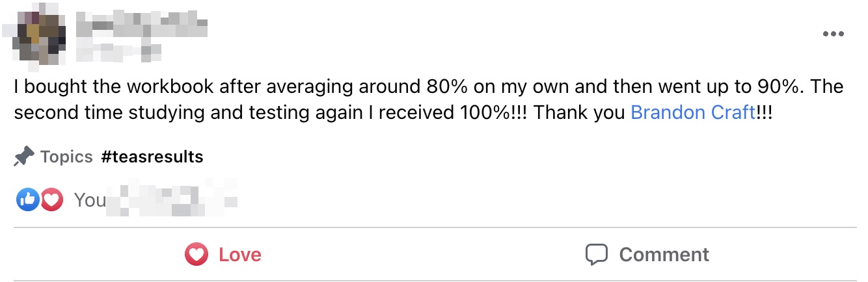This screenshot has width=868, height=282.
Task: Open the Brandon Craft profile link
Action: pyautogui.click(x=693, y=112)
